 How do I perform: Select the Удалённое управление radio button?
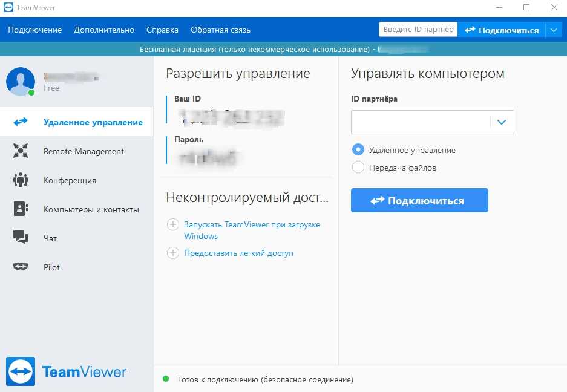click(x=358, y=150)
